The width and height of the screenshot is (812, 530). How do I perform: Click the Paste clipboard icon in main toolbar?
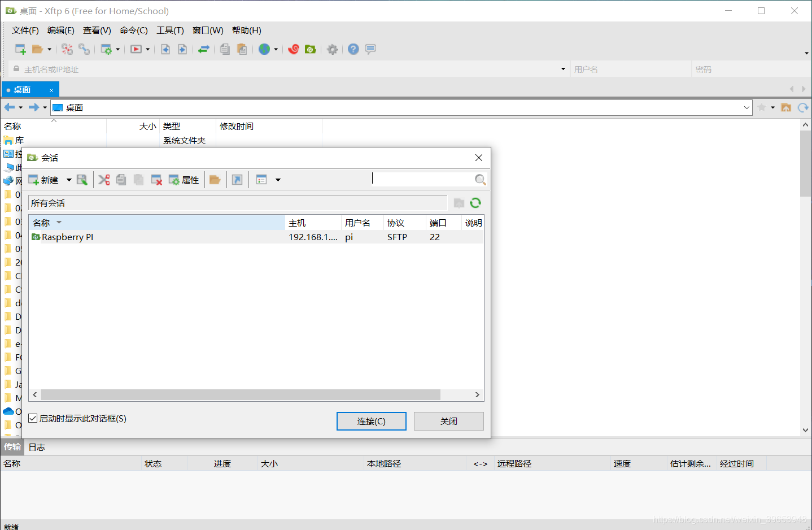pyautogui.click(x=242, y=49)
